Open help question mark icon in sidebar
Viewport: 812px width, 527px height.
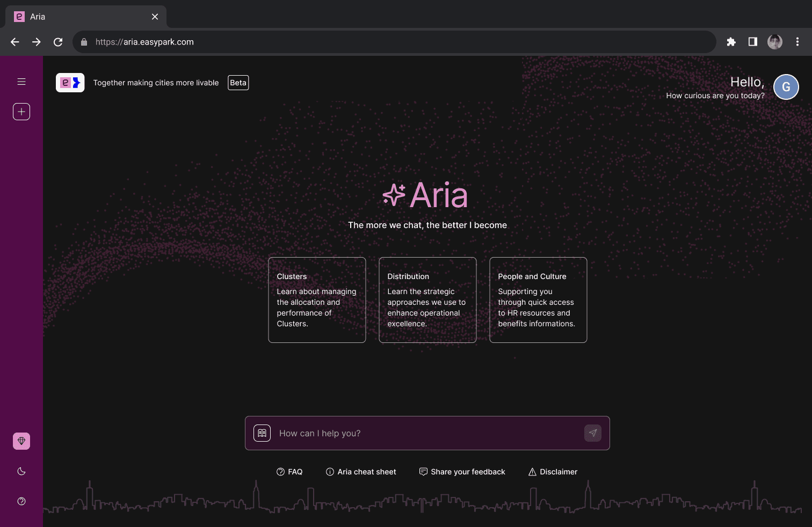21,501
